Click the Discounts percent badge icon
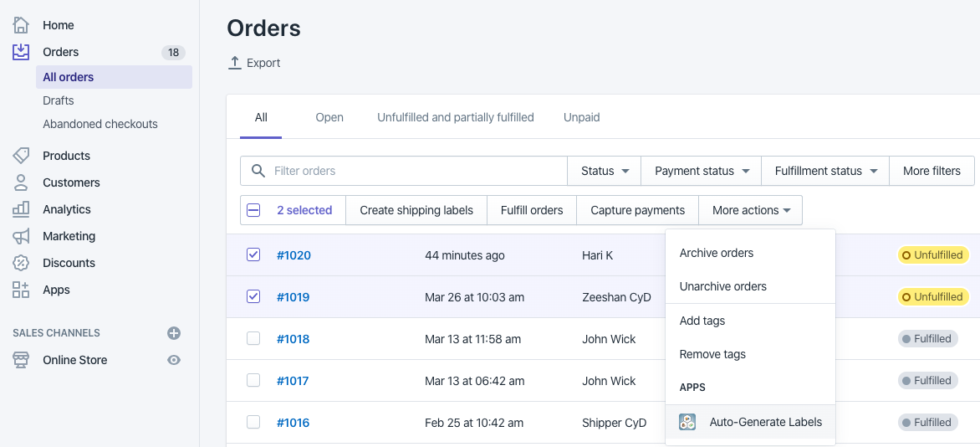This screenshot has width=980, height=447. pos(21,263)
